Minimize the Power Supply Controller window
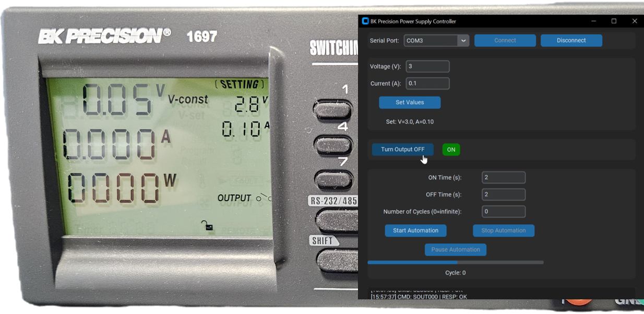Image resolution: width=644 pixels, height=314 pixels. 594,21
